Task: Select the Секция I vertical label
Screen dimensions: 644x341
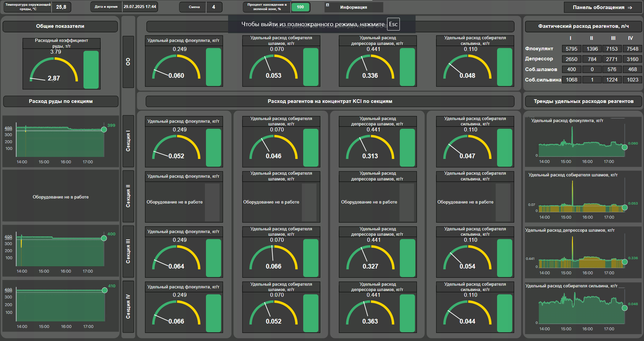Action: (128, 141)
